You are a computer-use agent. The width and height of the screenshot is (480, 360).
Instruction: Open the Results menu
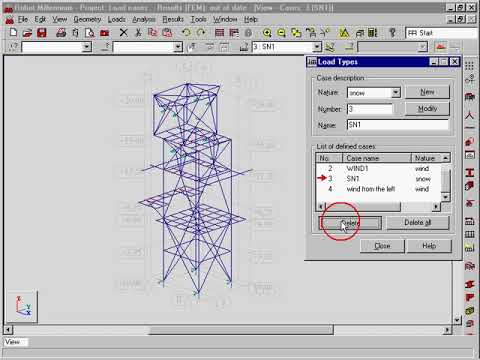pos(173,19)
